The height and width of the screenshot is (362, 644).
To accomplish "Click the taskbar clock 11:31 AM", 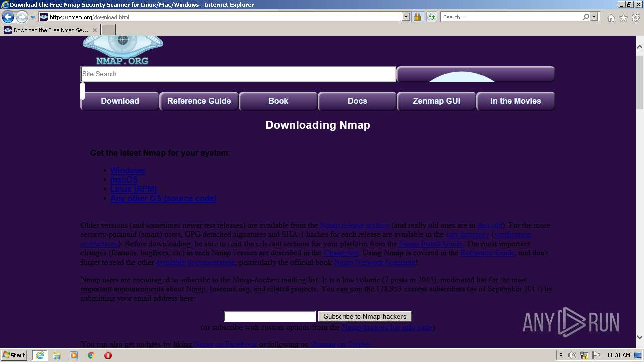I will [618, 355].
